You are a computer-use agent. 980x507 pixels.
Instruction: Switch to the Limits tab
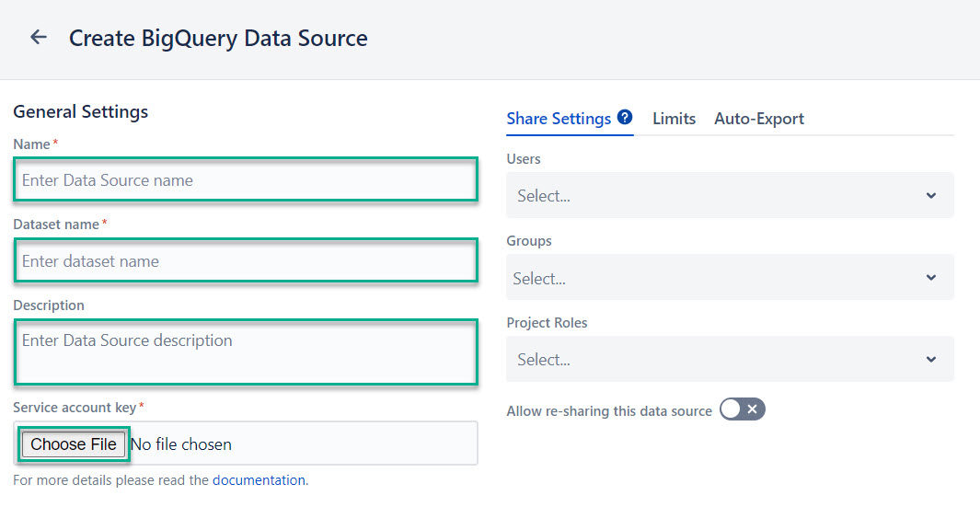coord(674,119)
